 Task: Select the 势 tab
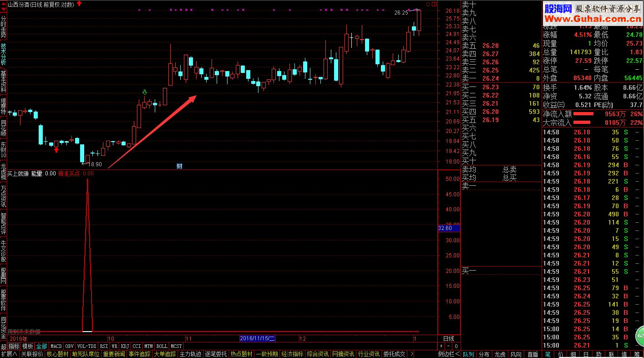tap(598, 354)
